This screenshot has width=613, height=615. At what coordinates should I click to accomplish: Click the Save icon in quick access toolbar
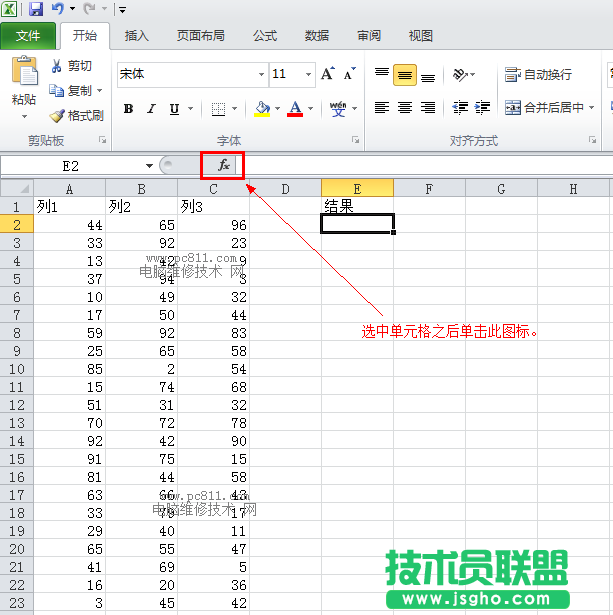click(x=36, y=8)
